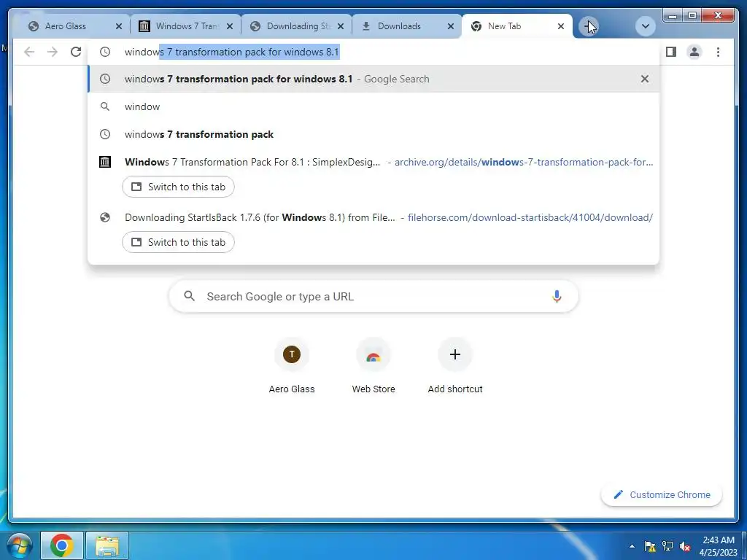Image resolution: width=747 pixels, height=560 pixels.
Task: Click the magnifier icon in Google search box
Action: 189,296
